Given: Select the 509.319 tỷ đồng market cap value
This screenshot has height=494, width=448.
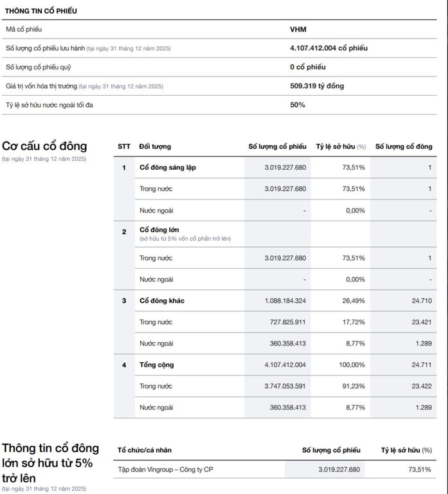Looking at the screenshot, I should pos(317,86).
